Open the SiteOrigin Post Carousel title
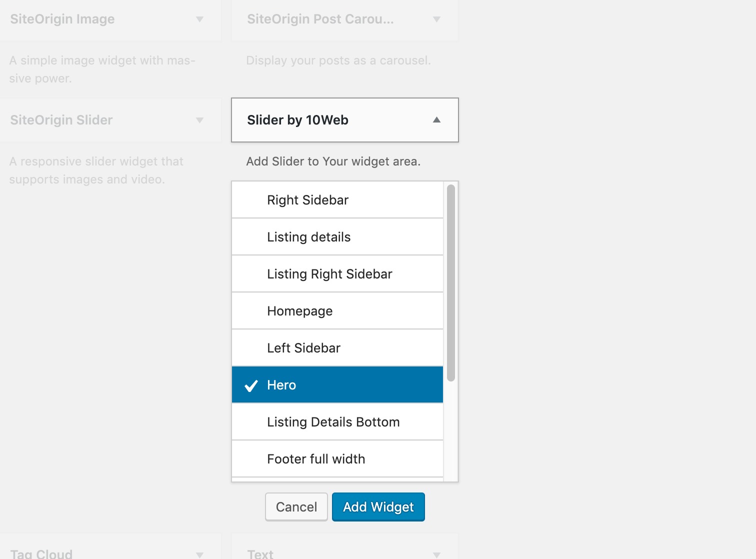The width and height of the screenshot is (756, 559). 320,19
